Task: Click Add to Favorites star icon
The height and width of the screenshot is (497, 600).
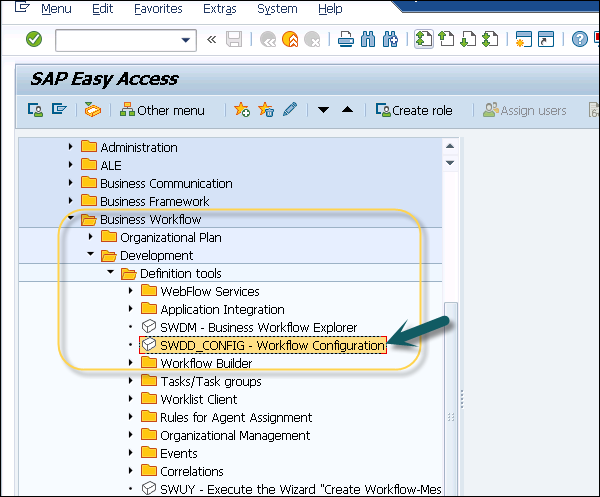Action: [x=242, y=110]
